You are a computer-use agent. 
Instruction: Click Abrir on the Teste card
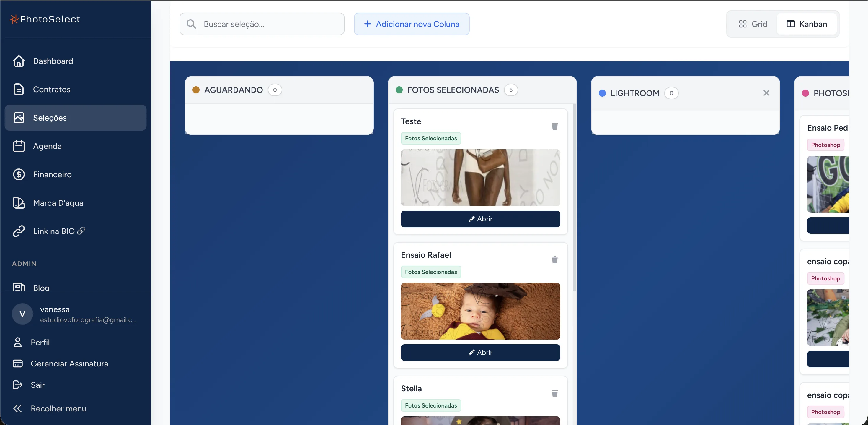(x=480, y=219)
